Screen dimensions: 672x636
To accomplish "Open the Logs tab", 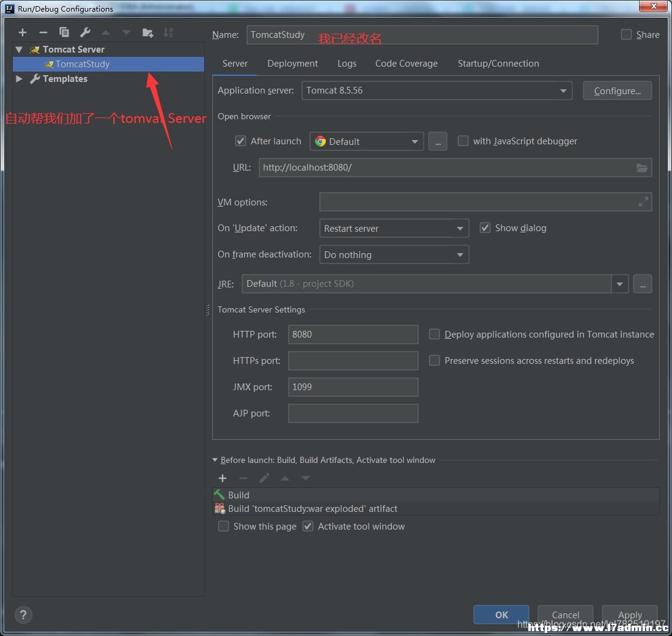I will (347, 64).
